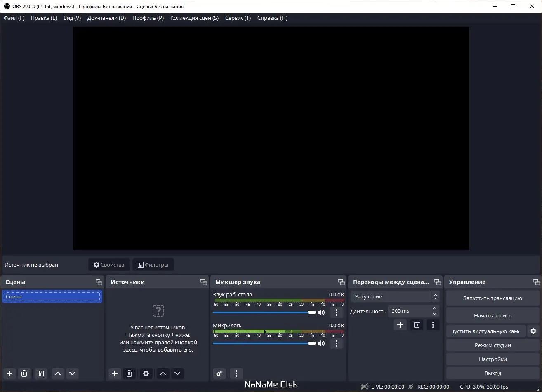Click the Источник не выбран label
Screen dimensions: 542x392
(31, 265)
